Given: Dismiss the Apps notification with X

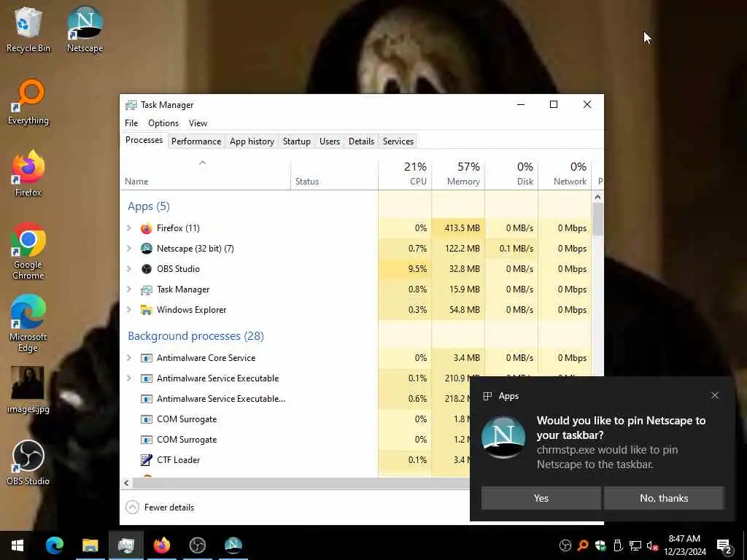Looking at the screenshot, I should pyautogui.click(x=715, y=396).
